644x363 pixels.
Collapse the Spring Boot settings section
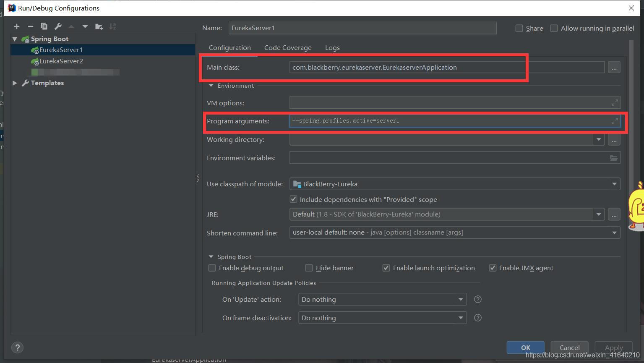[x=211, y=257]
